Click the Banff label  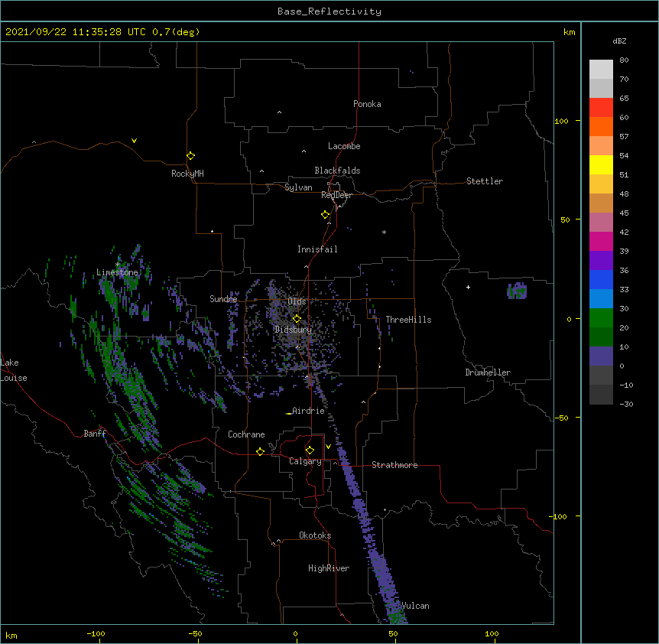(95, 434)
